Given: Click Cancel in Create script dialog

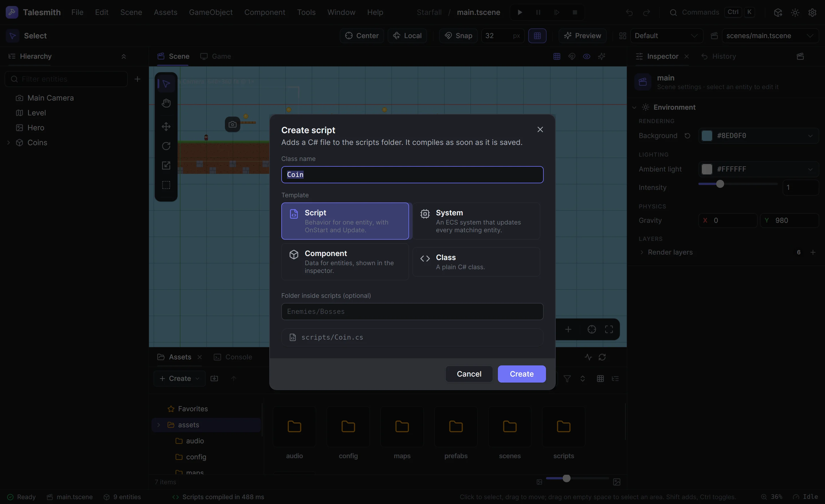Looking at the screenshot, I should point(469,374).
